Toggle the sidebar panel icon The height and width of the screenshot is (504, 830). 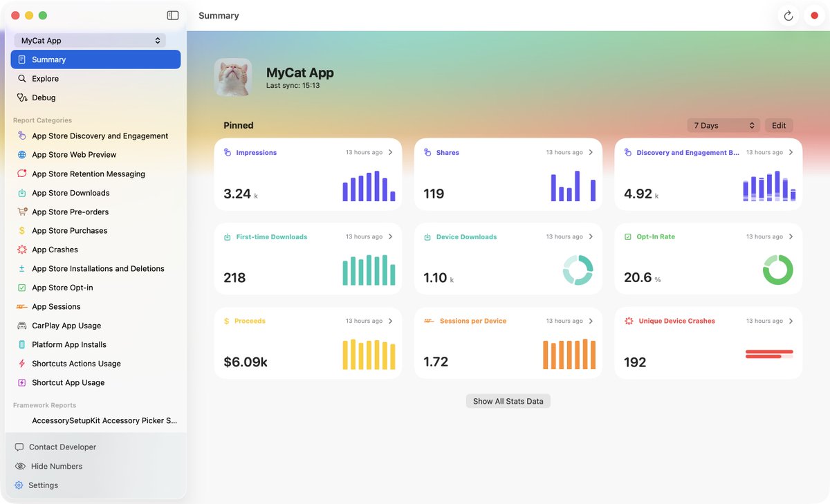pyautogui.click(x=173, y=15)
